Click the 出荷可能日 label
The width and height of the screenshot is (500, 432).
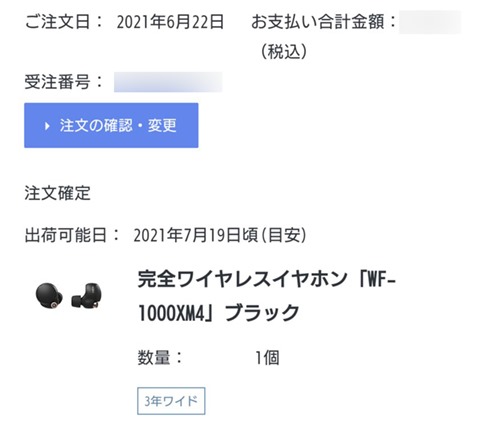(x=66, y=235)
